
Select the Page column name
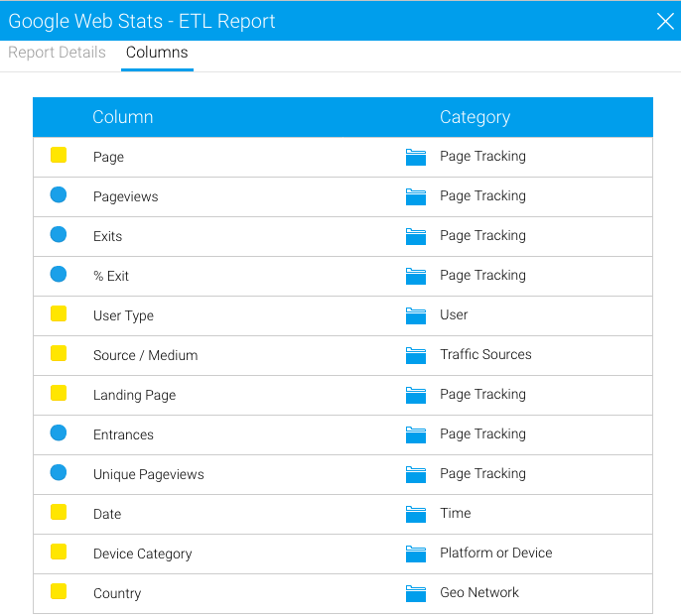pos(108,157)
